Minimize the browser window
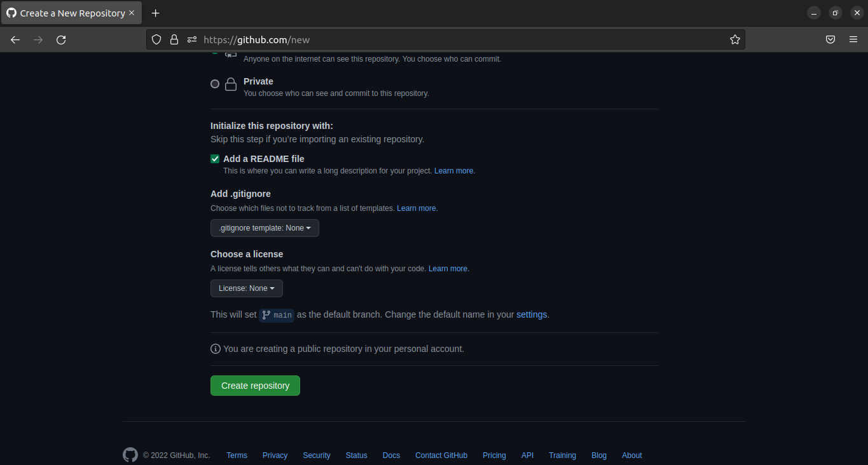The width and height of the screenshot is (868, 465). point(814,13)
